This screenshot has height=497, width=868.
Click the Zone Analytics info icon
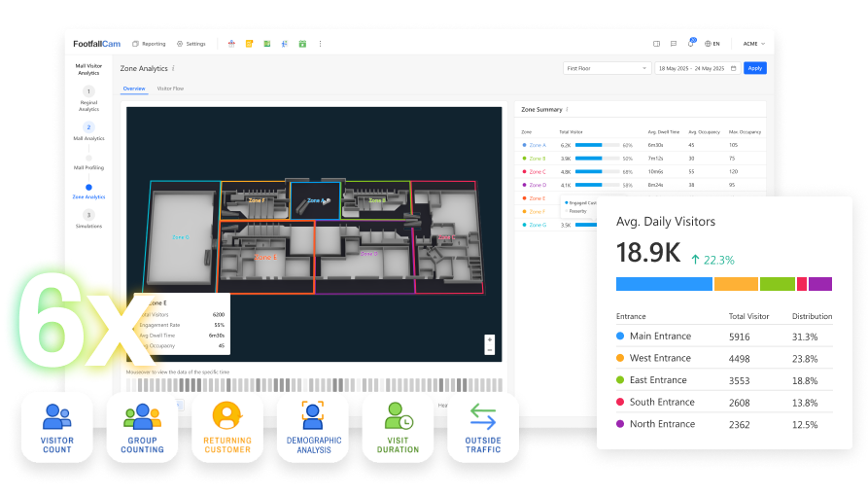click(x=173, y=68)
